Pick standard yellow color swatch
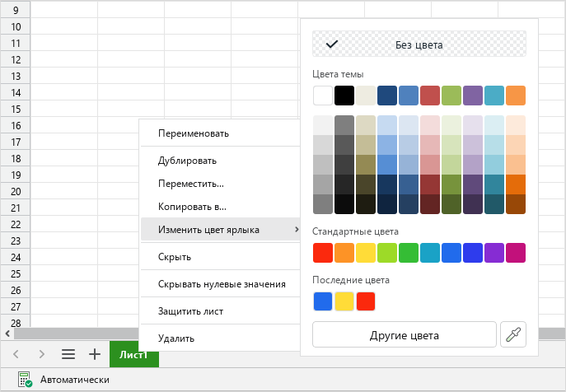Viewport: 566px width, 392px height. [x=366, y=253]
